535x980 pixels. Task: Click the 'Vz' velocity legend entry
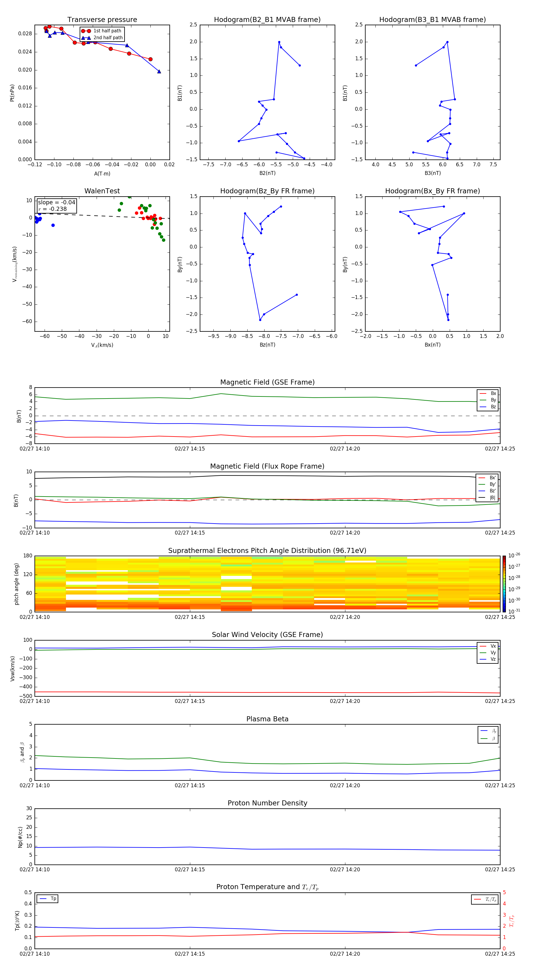(488, 659)
